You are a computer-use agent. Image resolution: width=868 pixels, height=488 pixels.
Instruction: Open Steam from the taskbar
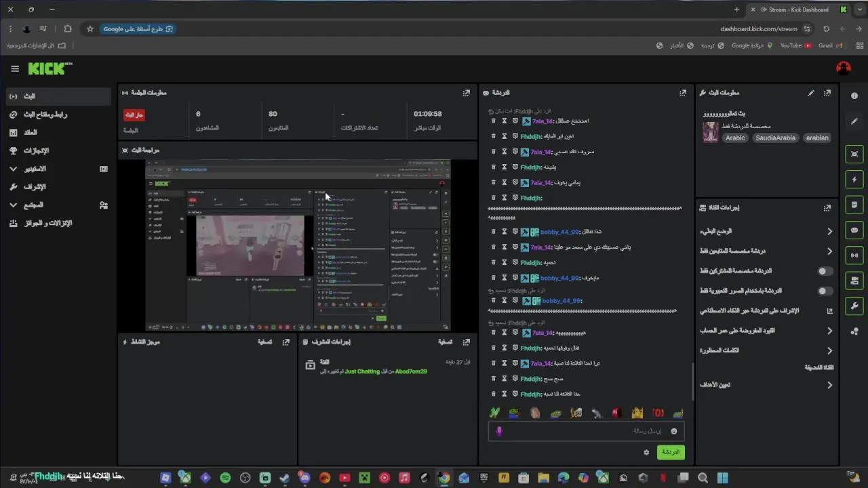click(285, 478)
